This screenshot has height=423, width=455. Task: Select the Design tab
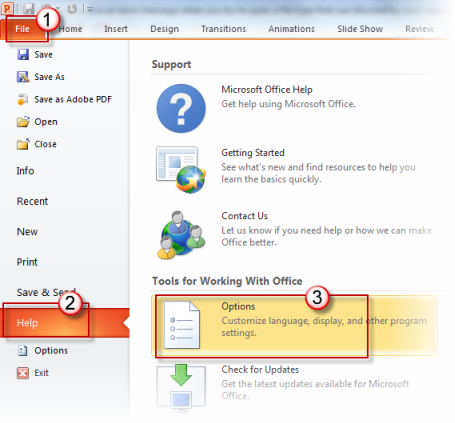click(164, 29)
